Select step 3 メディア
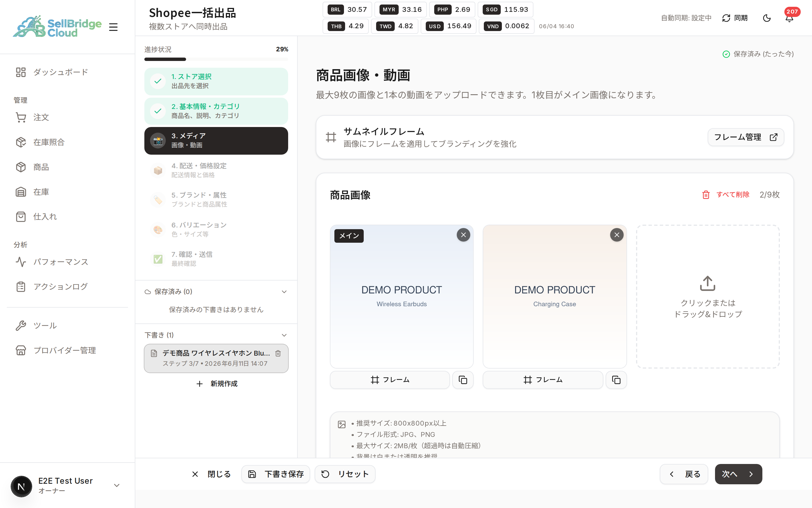Screen dimensions: 812x508 click(x=216, y=141)
